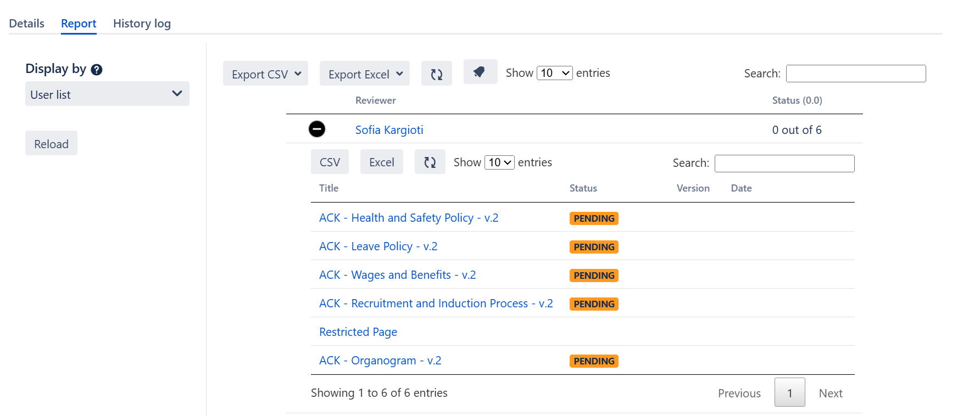Click the top toolbar refresh icon
This screenshot has width=980, height=416.
tap(436, 74)
